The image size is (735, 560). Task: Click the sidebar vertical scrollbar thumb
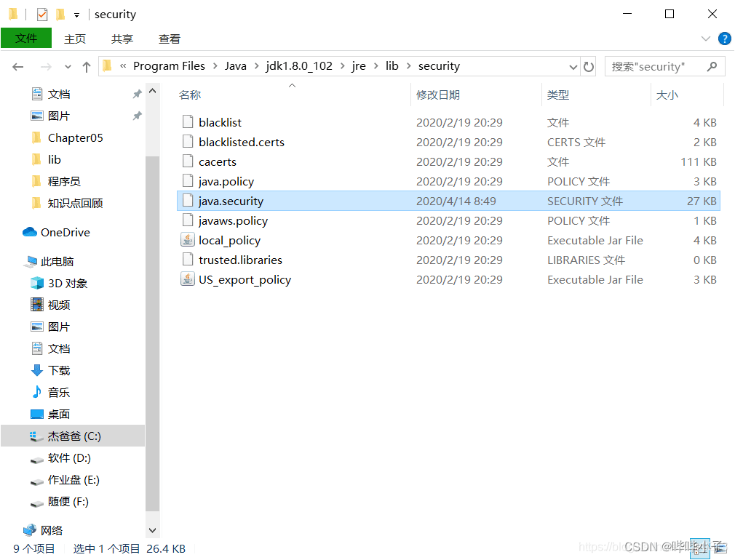(152, 333)
